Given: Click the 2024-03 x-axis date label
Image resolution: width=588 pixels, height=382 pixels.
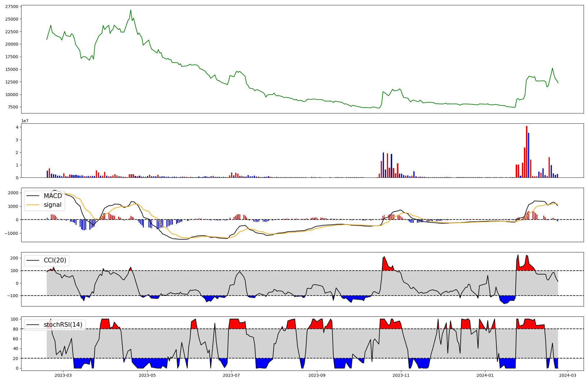Looking at the screenshot, I should coord(568,375).
